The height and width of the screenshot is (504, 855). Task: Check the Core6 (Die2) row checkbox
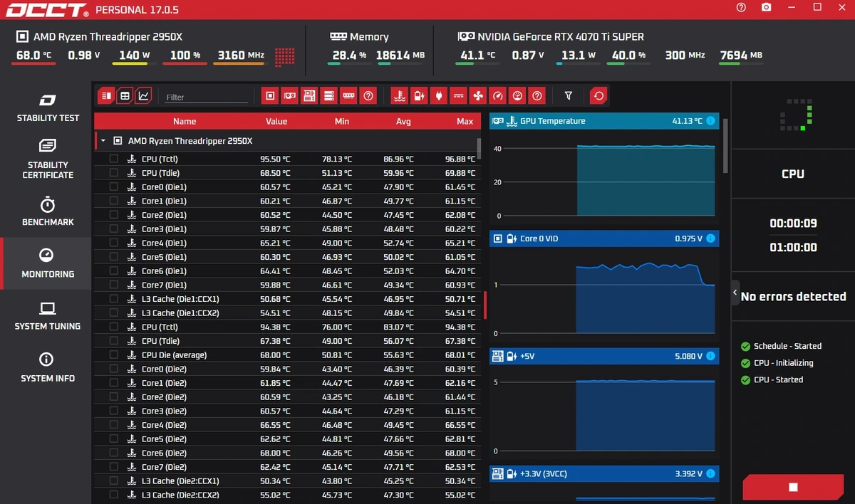point(114,453)
